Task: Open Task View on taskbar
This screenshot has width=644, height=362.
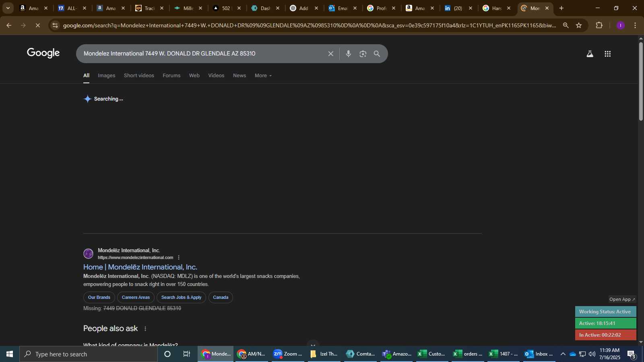Action: [187, 354]
